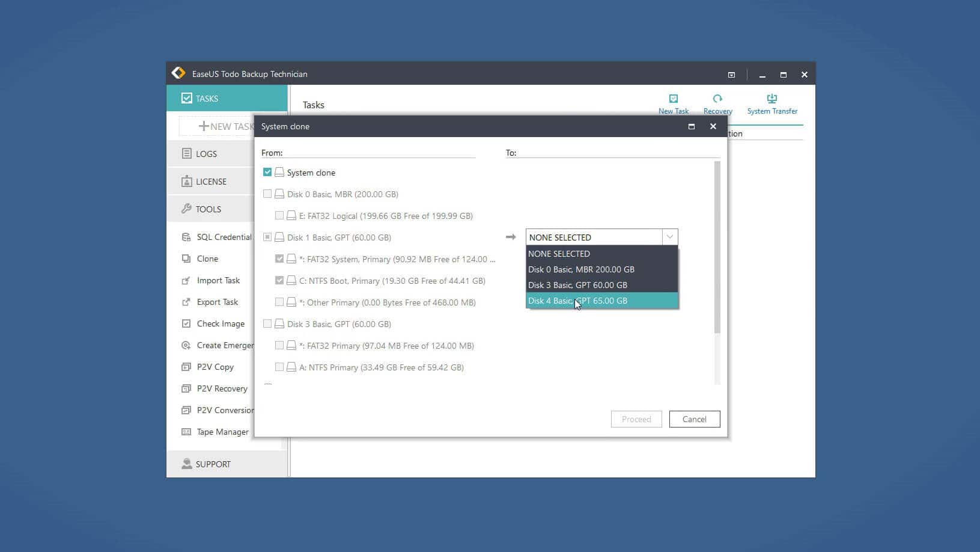
Task: Click the Cancel button
Action: pyautogui.click(x=695, y=419)
